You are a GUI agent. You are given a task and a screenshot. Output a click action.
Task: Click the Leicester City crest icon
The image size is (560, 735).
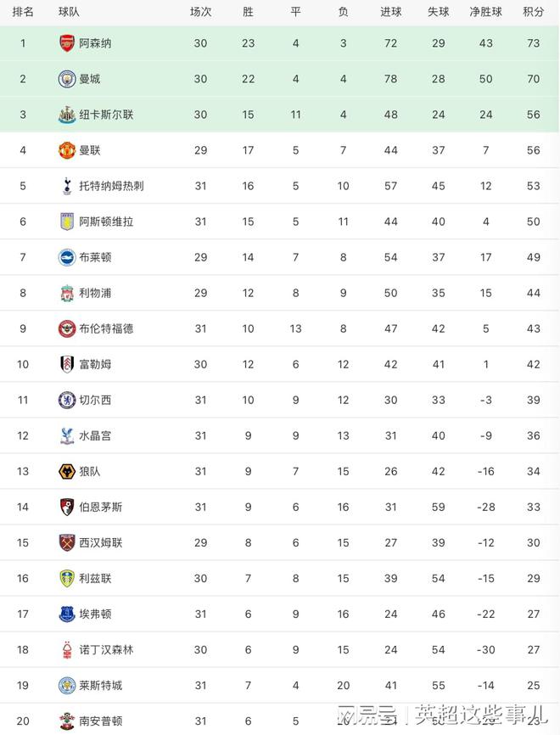67,685
